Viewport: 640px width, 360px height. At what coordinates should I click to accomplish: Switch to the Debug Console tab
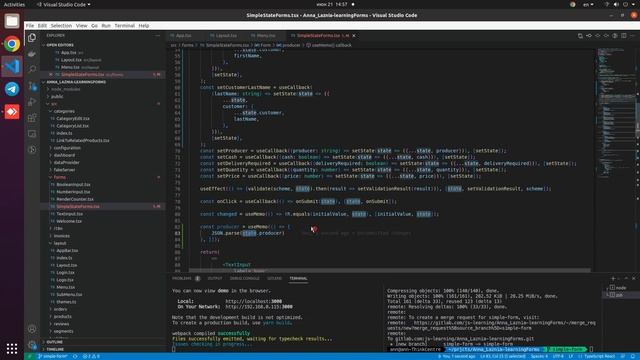pos(244,278)
